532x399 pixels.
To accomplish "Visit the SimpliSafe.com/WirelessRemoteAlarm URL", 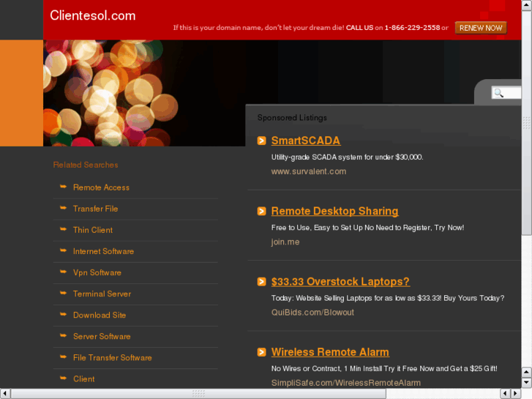I will (x=345, y=383).
